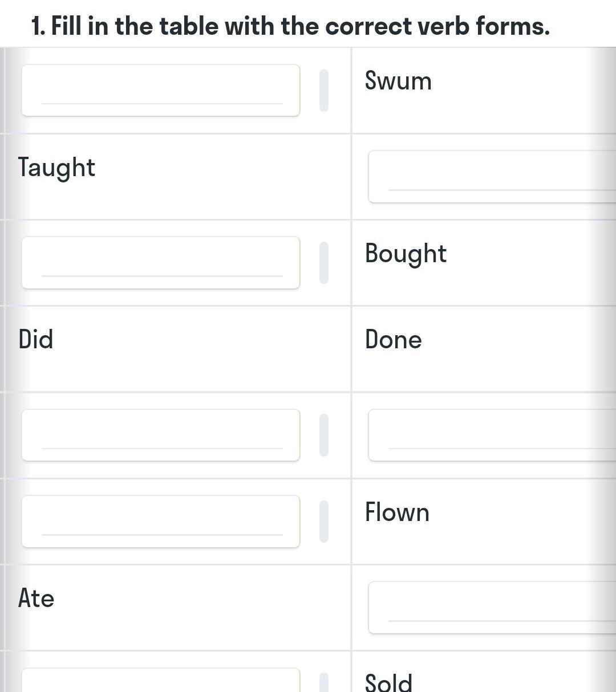Viewport: 616px width, 692px height.
Task: Click the partially visible input left of Sold
Action: [160, 681]
